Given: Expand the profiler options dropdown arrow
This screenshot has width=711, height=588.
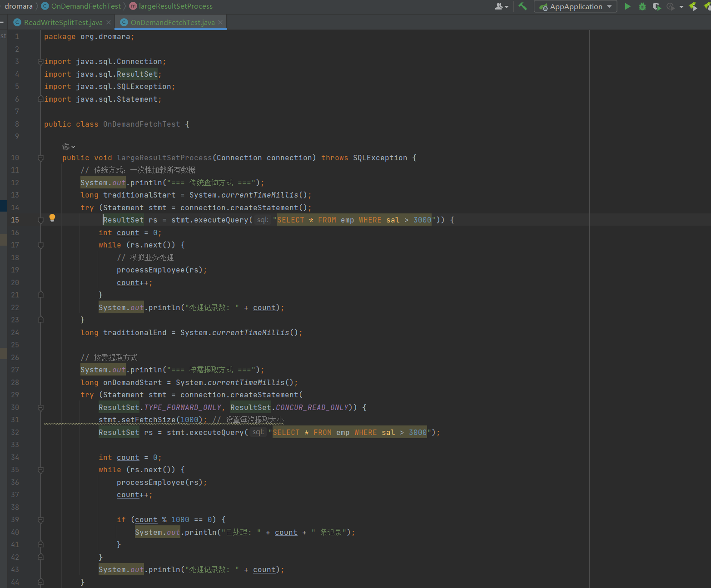Looking at the screenshot, I should (x=681, y=7).
